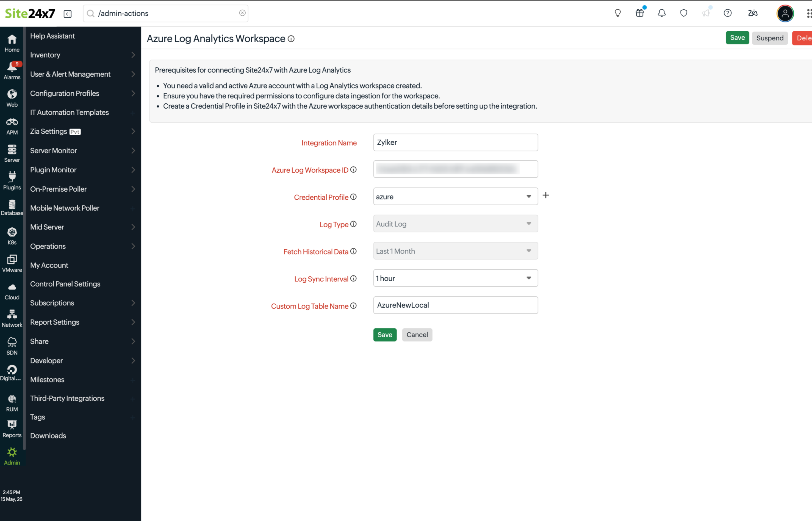Open Control Panel Settings
Image resolution: width=812 pixels, height=521 pixels.
coord(65,284)
